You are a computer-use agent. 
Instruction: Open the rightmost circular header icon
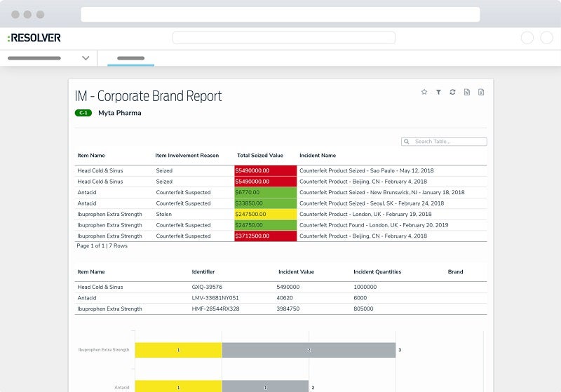546,38
